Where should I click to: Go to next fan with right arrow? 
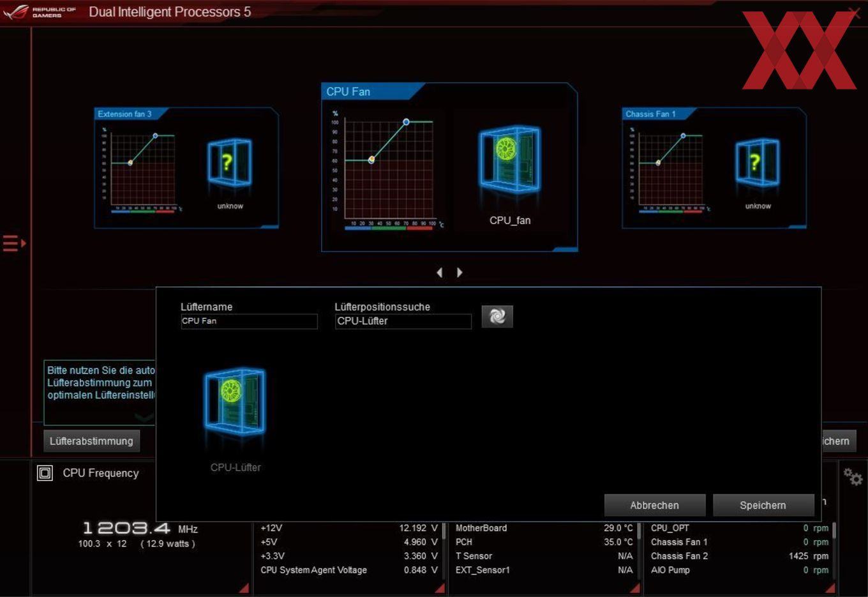(459, 273)
